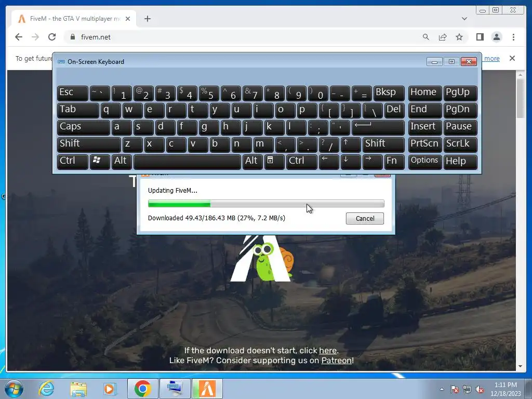
Task: Bookmark this page with star icon
Action: click(x=459, y=37)
